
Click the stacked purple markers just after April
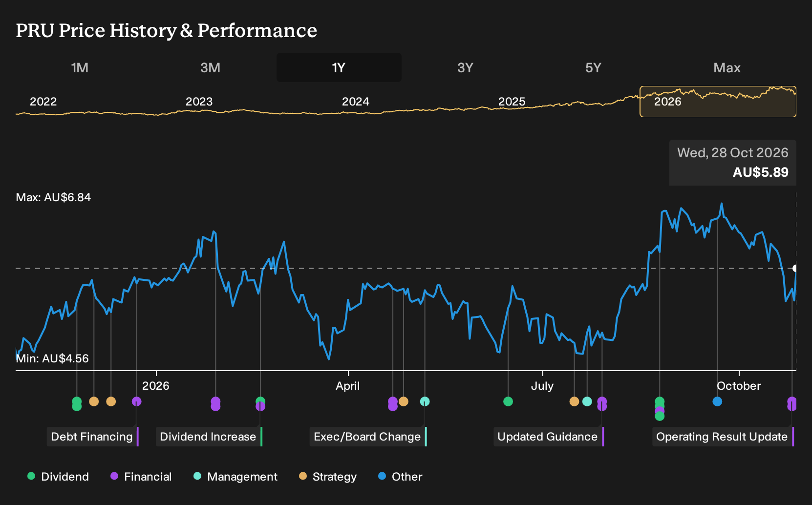(x=393, y=404)
